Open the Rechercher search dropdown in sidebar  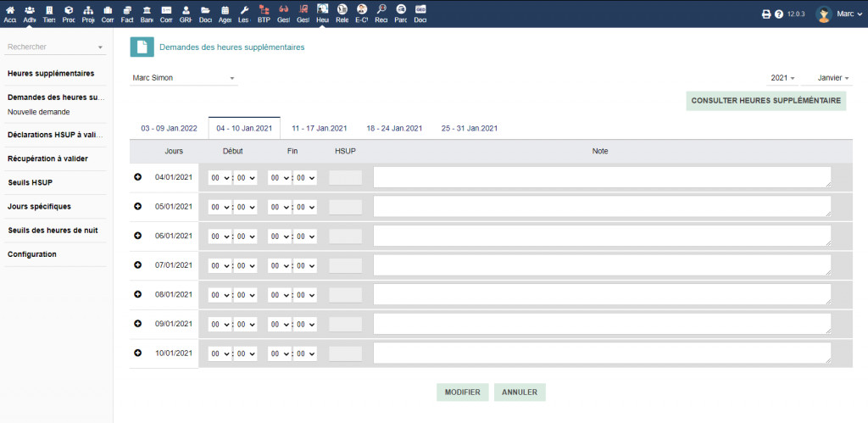(x=55, y=47)
